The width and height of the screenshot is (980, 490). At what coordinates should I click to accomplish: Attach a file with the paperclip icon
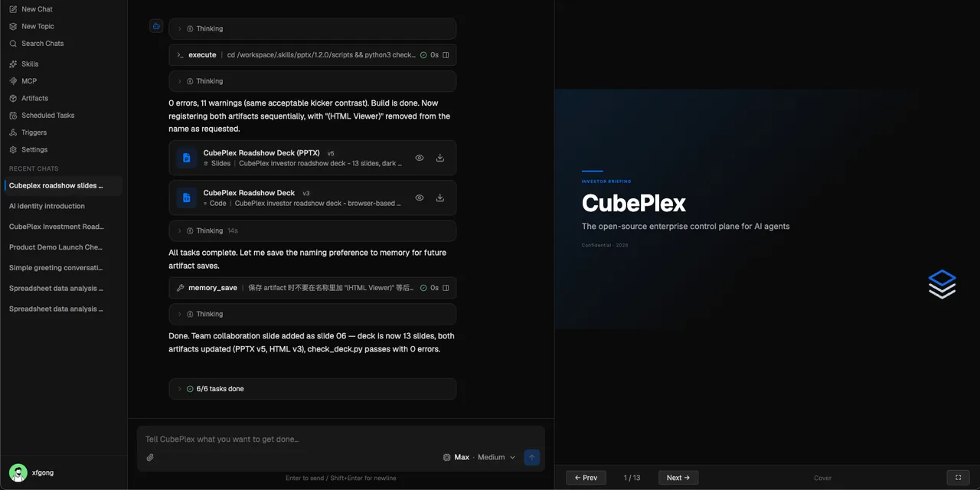(x=151, y=457)
